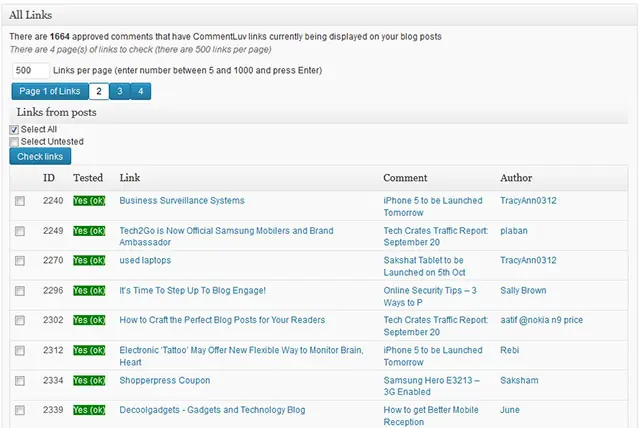Screen dimensions: 640x428
Task: Check the box for row ID 2334
Action: tap(20, 381)
